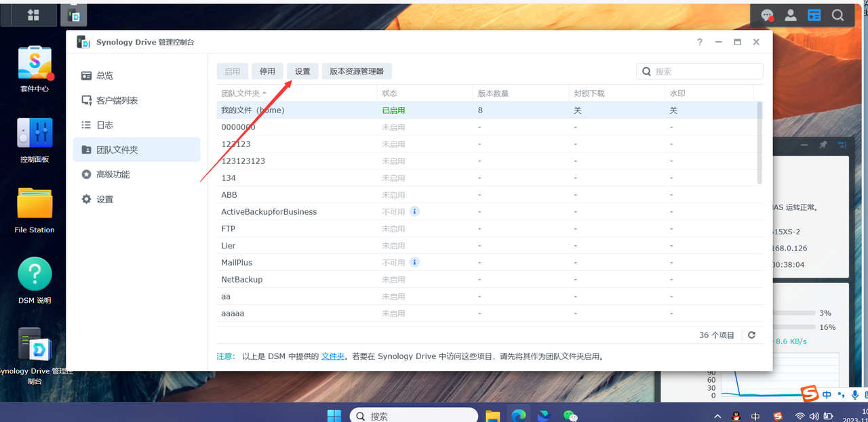Sort by 水印 column header
The width and height of the screenshot is (868, 422).
pyautogui.click(x=709, y=93)
